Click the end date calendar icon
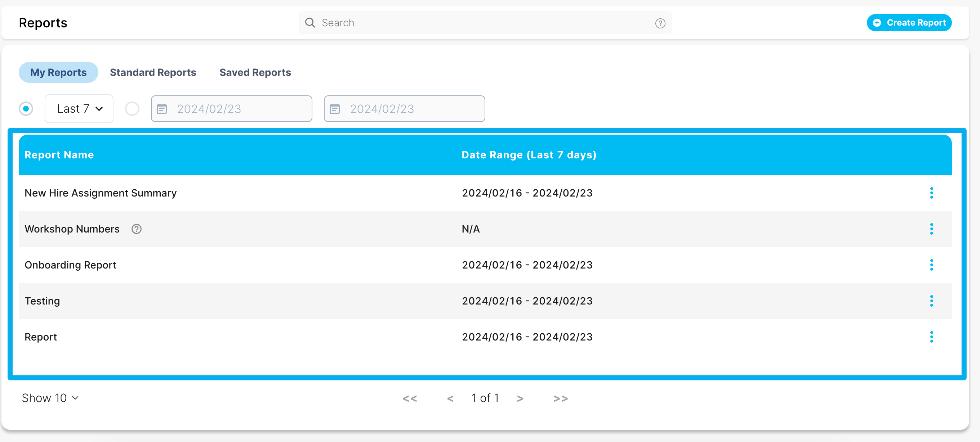Image resolution: width=980 pixels, height=442 pixels. [x=334, y=109]
